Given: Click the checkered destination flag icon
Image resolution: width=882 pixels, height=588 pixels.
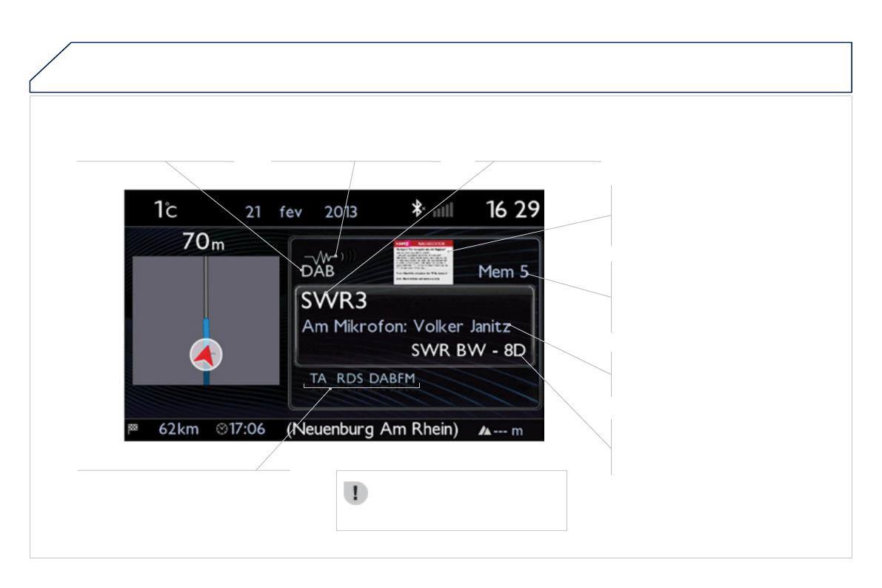Looking at the screenshot, I should [133, 429].
